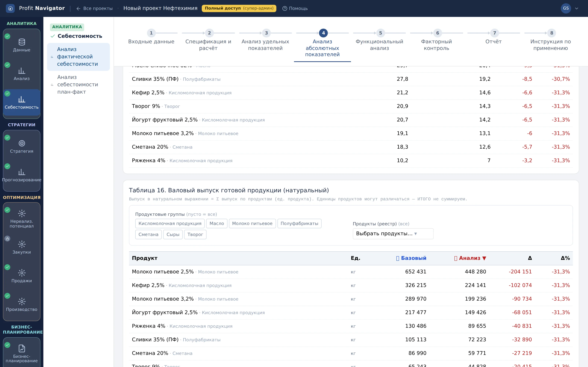
Task: Expand the GS user account menu chevron
Action: [576, 8]
